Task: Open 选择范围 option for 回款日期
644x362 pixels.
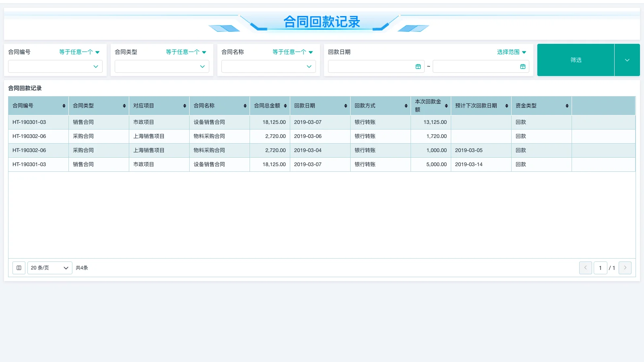Action: coord(511,51)
